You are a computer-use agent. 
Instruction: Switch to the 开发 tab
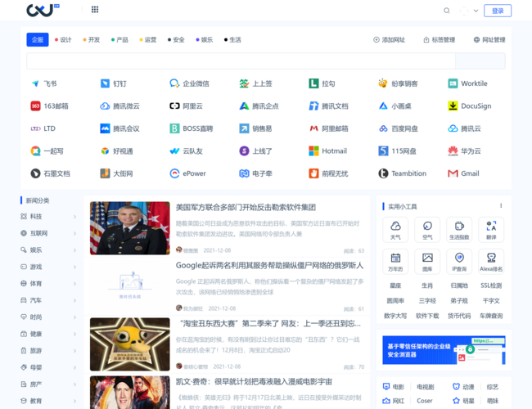[x=92, y=40]
